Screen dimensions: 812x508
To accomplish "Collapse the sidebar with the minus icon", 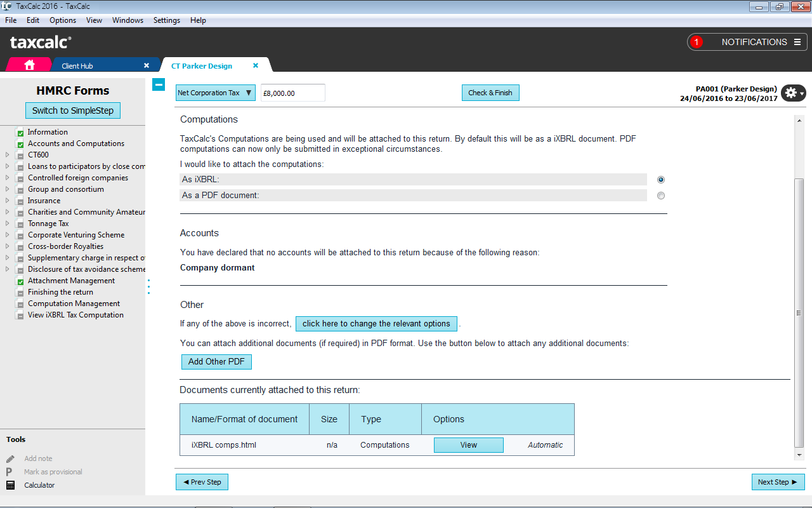I will [x=159, y=84].
